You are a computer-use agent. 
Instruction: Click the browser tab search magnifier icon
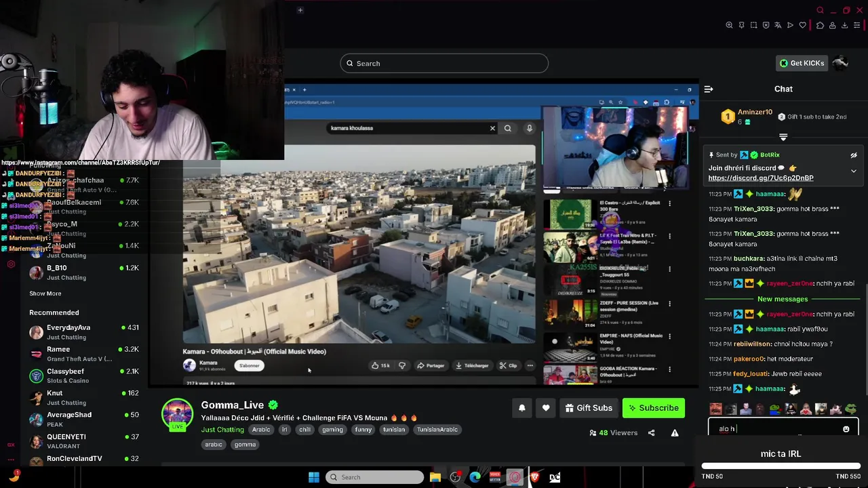[820, 10]
